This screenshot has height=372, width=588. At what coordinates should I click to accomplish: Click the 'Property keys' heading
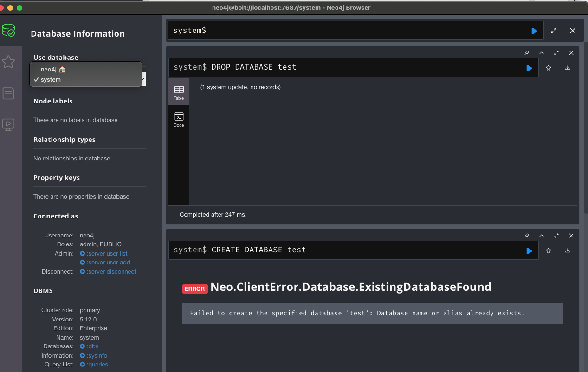click(x=57, y=178)
